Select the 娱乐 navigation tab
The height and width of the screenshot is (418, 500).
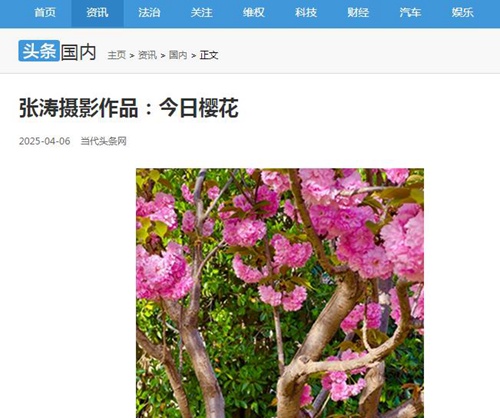[463, 13]
